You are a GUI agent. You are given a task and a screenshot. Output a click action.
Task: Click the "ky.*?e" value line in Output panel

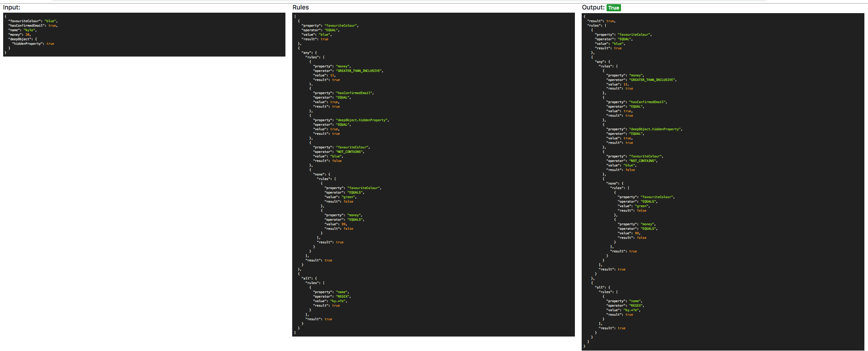pos(623,310)
